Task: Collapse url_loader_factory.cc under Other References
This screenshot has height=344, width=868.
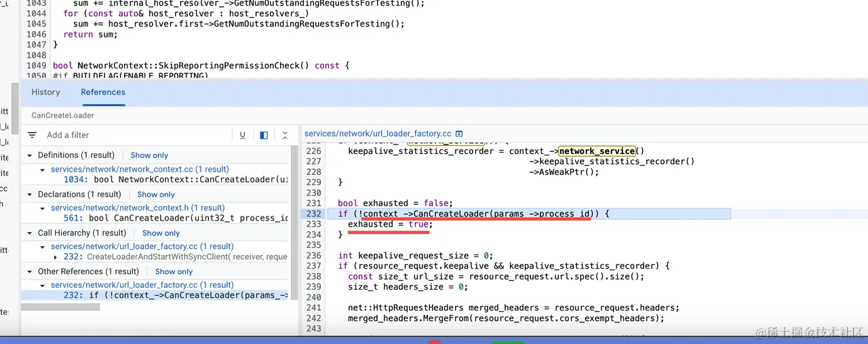Action: 43,286
